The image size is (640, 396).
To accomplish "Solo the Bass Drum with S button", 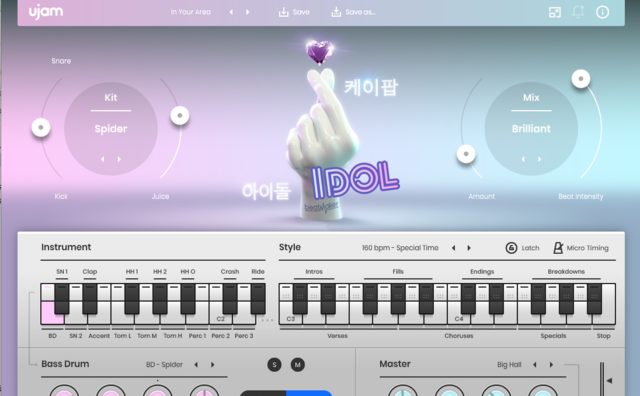I will point(274,365).
